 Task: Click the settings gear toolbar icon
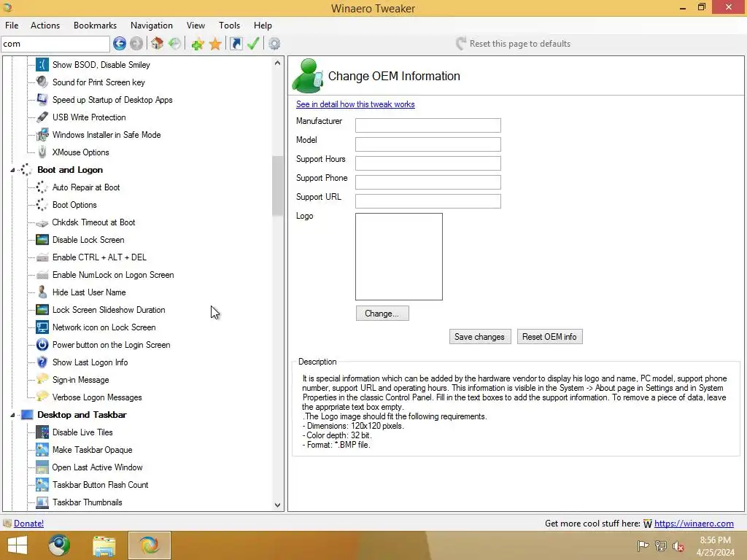(274, 44)
